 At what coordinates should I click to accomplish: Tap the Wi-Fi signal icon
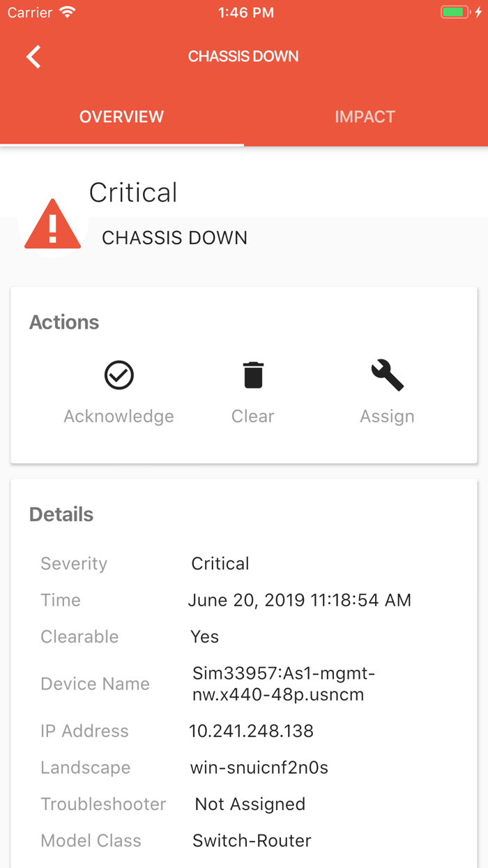tap(68, 13)
